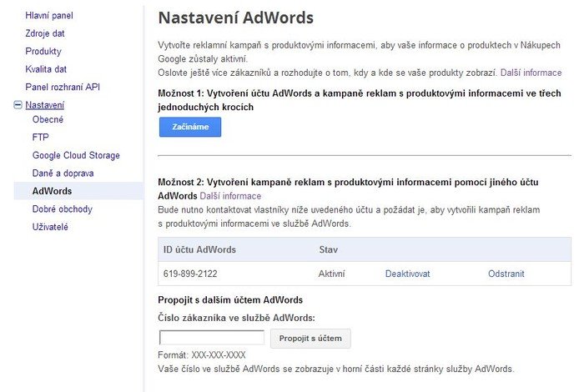
Task: Open Produkty in the sidebar
Action: [x=43, y=52]
